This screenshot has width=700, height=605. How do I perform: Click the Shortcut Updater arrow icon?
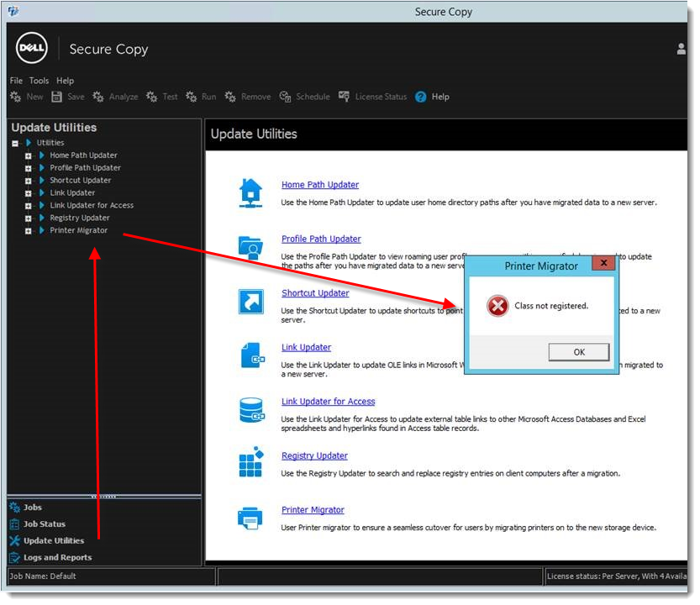click(251, 301)
